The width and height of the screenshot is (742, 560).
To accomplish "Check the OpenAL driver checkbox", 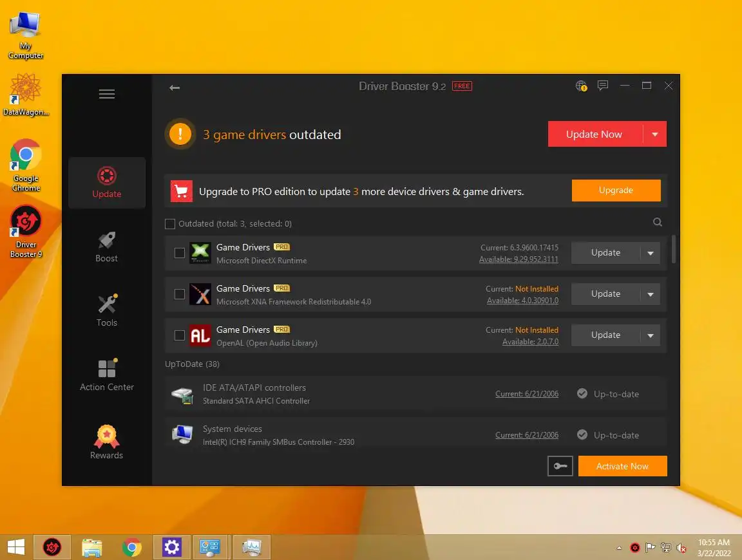I will coord(180,335).
